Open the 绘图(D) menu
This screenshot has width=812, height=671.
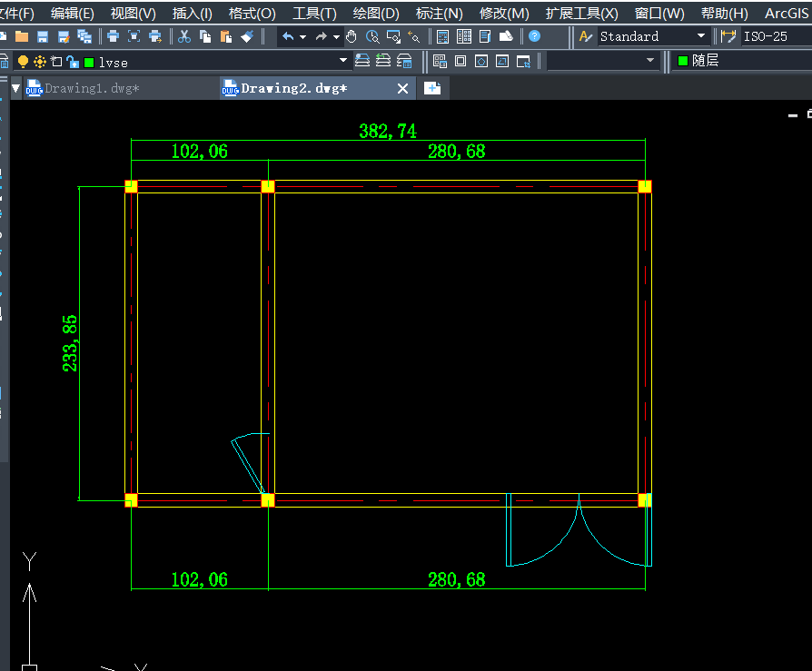point(376,13)
